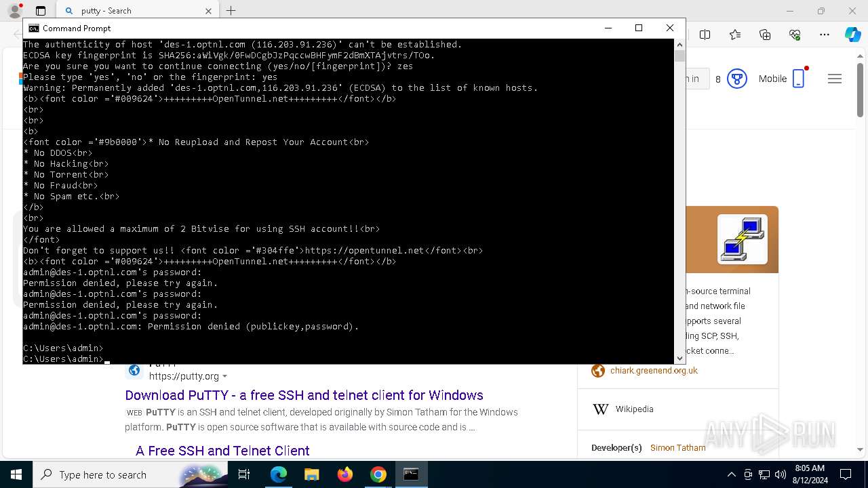Open File Explorer from the taskbar
This screenshot has width=868, height=488.
pos(311,474)
